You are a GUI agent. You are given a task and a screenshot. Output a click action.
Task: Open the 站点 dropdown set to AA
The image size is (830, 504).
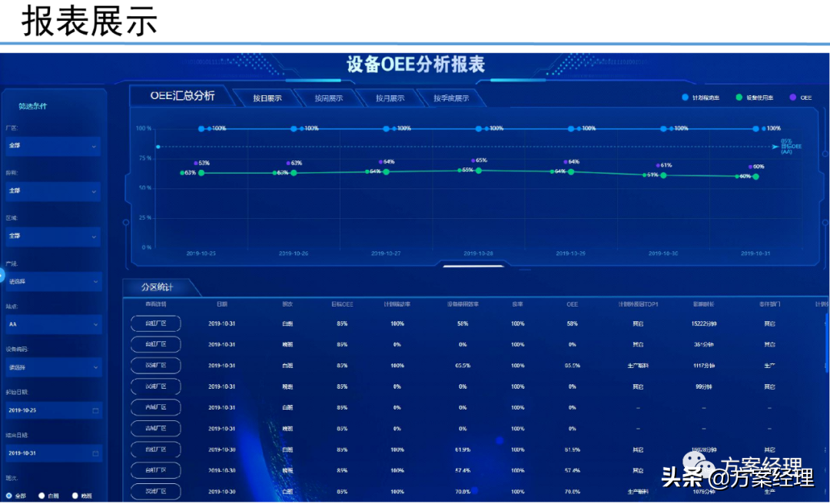[x=53, y=324]
